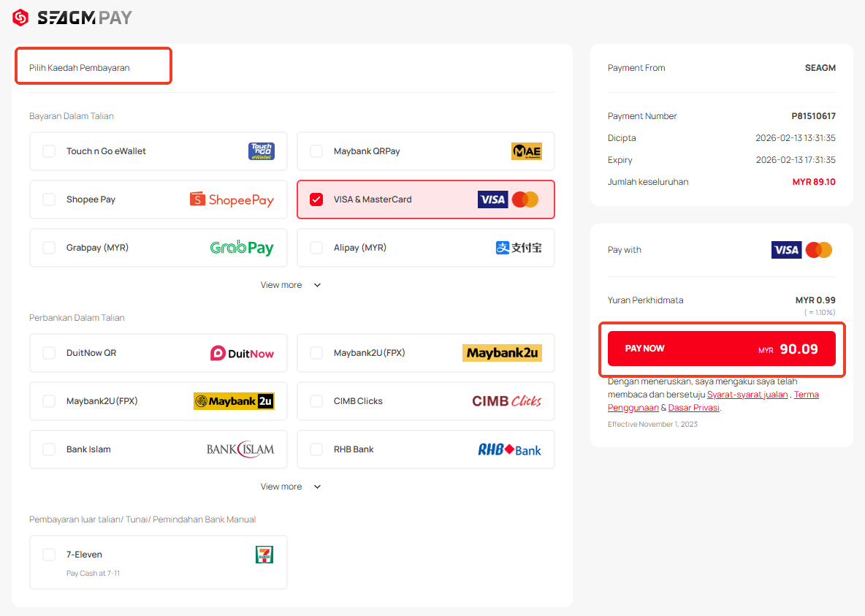The image size is (865, 616).
Task: Uncheck the VISA & MasterCard checkbox
Action: [x=316, y=199]
